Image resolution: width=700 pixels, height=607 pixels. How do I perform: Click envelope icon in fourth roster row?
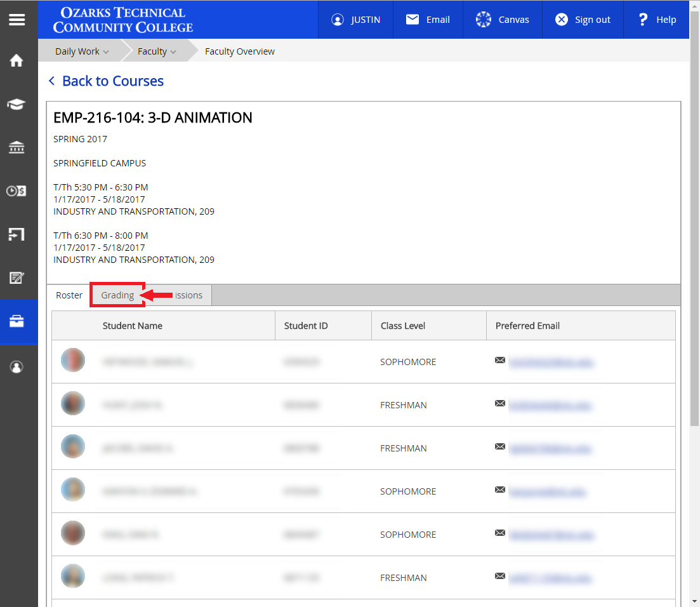500,490
